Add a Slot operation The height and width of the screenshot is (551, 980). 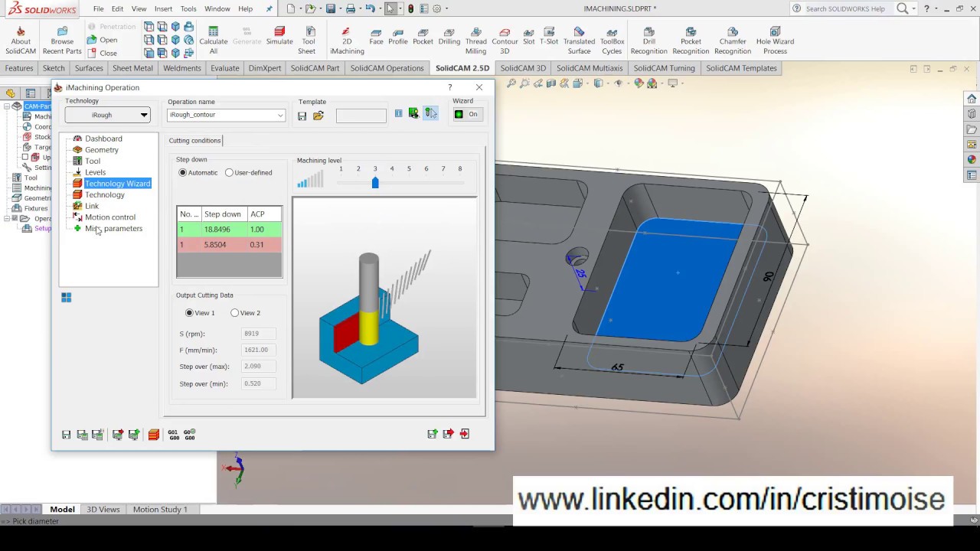[529, 37]
